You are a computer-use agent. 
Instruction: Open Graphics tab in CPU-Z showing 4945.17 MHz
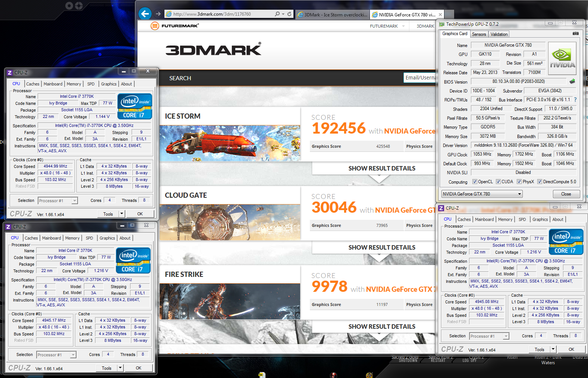pos(107,238)
